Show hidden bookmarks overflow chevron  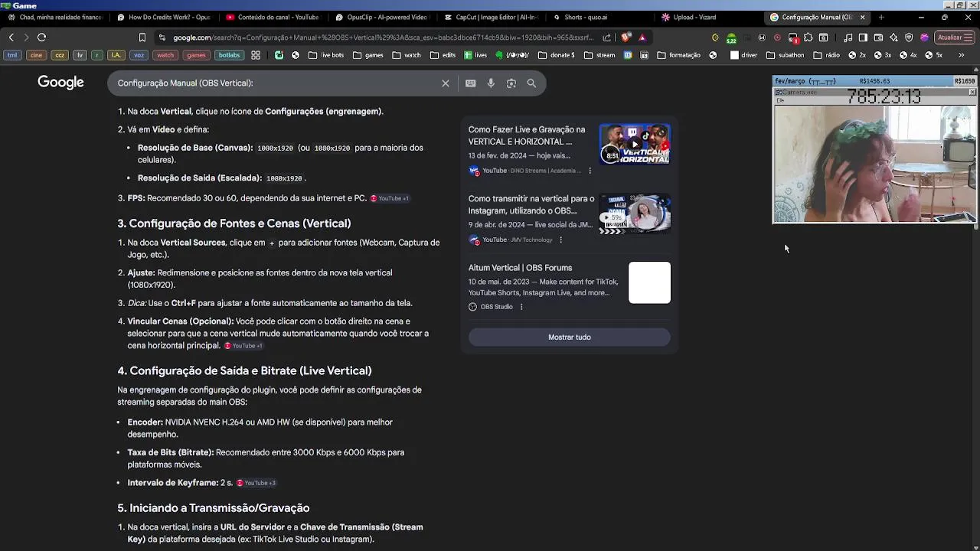click(961, 55)
